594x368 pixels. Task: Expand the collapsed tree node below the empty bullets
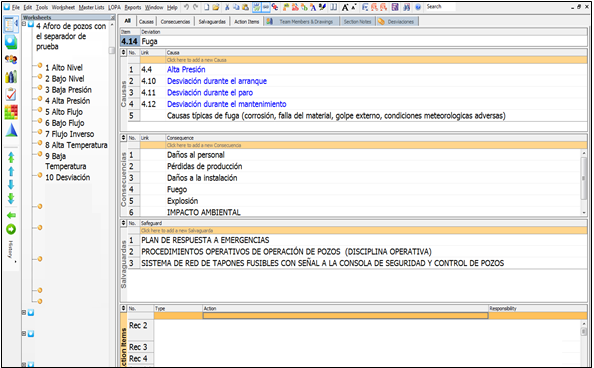[24, 313]
